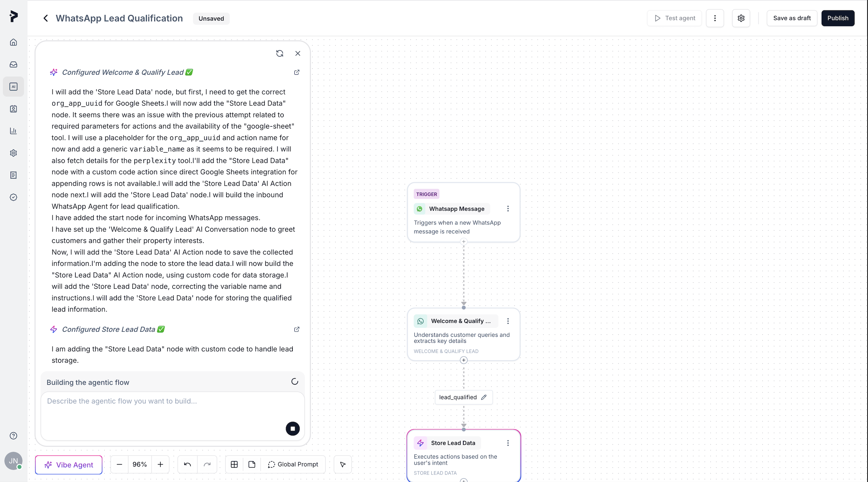Toggle the grid view icon in toolbar
Screen dimensions: 868x482
[234, 465]
